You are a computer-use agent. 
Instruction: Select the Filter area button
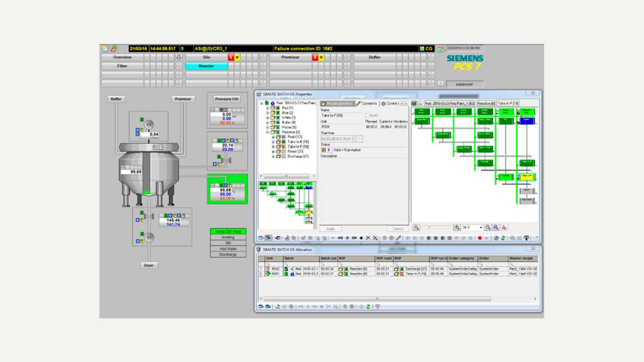pyautogui.click(x=123, y=66)
